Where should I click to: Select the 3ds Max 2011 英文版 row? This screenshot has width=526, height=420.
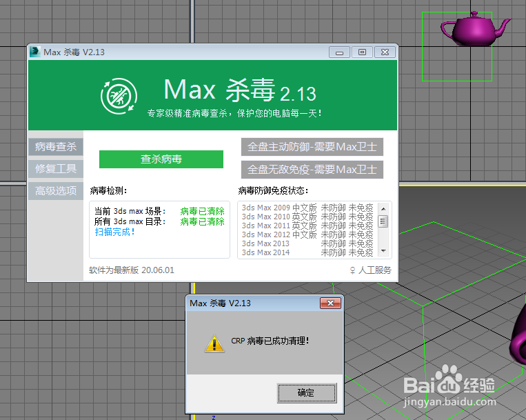tap(307, 226)
